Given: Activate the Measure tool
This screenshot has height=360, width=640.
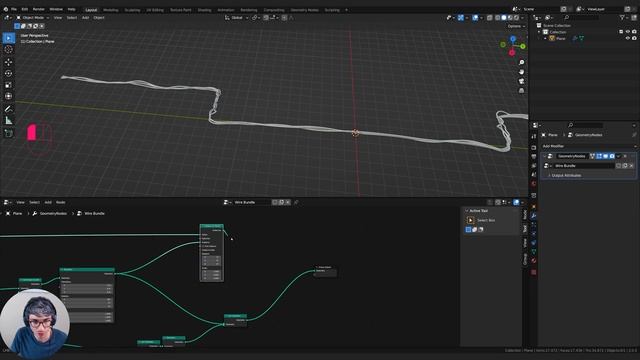Looking at the screenshot, I should (9, 120).
